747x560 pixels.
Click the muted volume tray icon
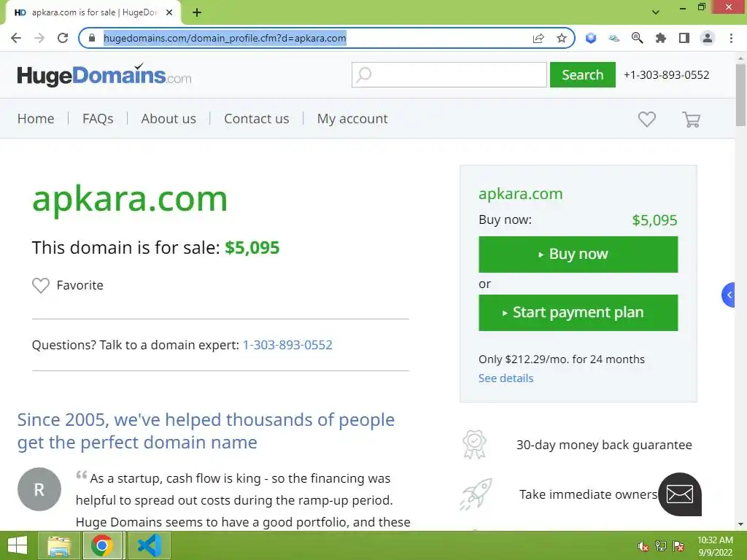(643, 547)
